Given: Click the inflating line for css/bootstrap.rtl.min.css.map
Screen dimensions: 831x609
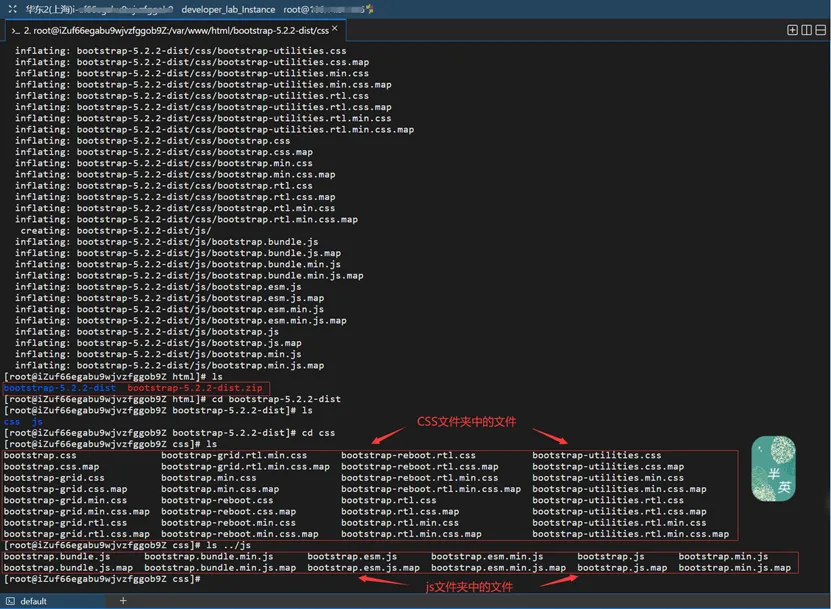Looking at the screenshot, I should coord(186,219).
